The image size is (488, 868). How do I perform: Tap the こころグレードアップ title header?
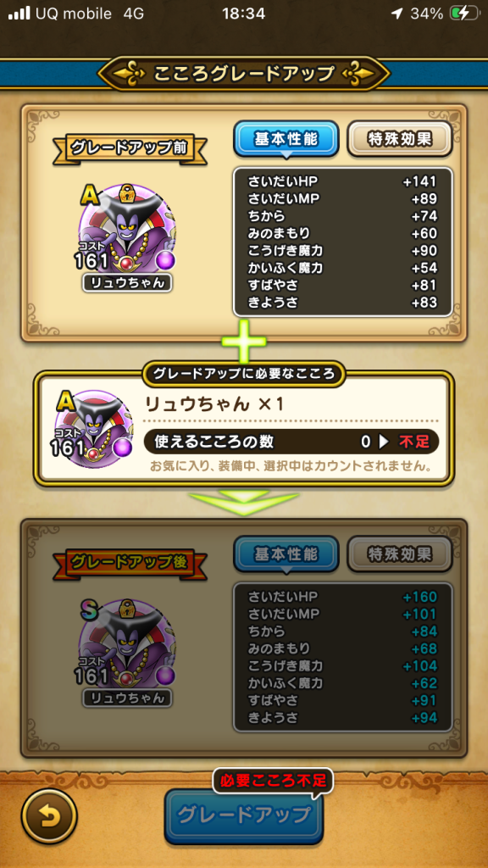tap(244, 73)
